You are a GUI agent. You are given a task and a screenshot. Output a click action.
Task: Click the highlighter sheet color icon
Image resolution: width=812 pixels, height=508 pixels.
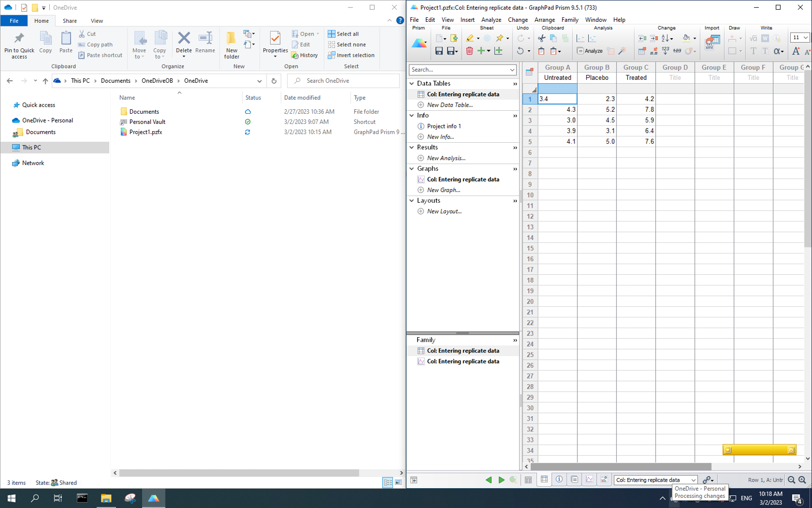(470, 38)
